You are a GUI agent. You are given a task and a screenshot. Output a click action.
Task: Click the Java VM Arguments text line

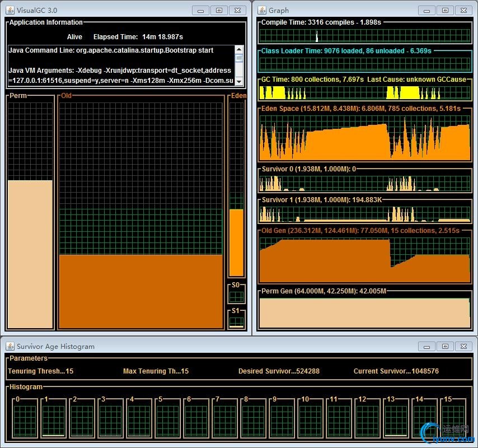tap(120, 71)
